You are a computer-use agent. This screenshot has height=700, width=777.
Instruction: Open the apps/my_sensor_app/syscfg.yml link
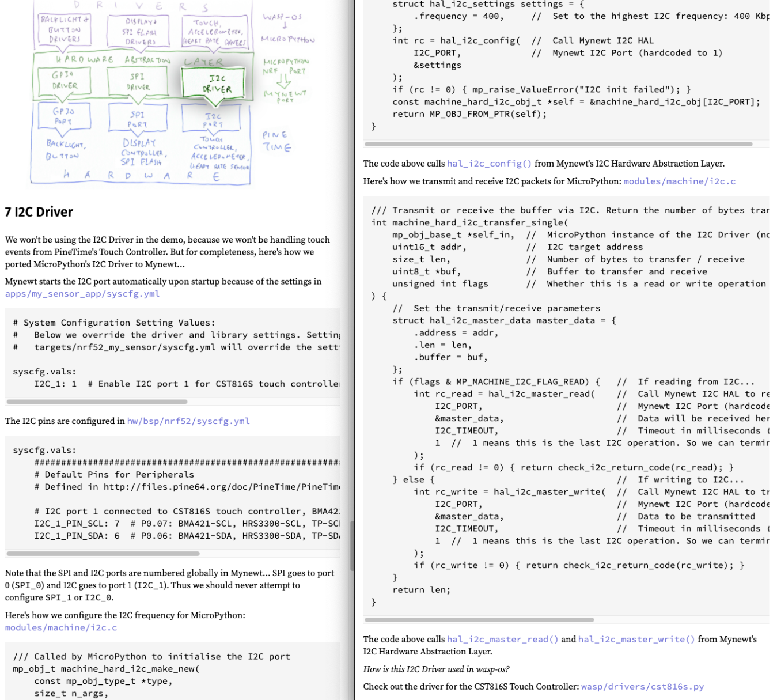coord(82,294)
